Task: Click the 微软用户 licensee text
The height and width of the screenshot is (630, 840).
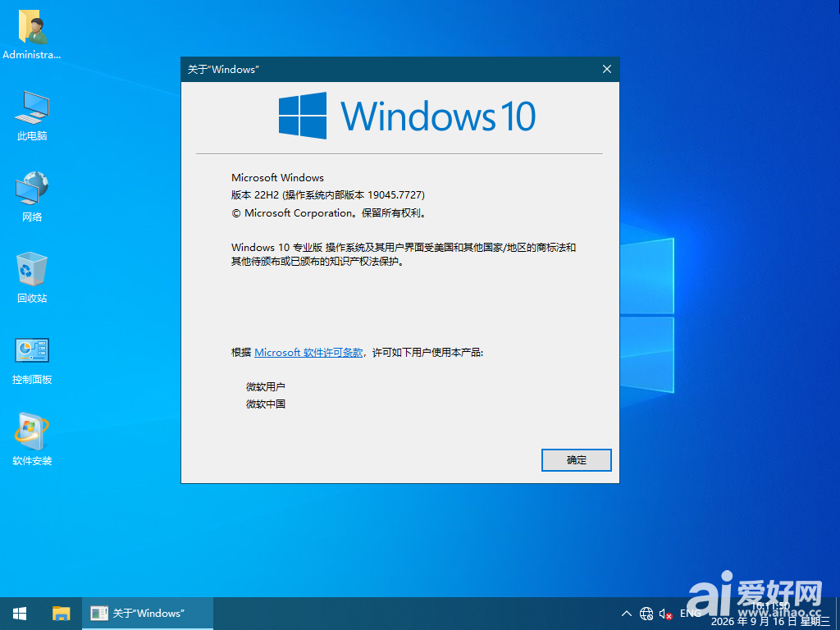Action: coord(265,387)
